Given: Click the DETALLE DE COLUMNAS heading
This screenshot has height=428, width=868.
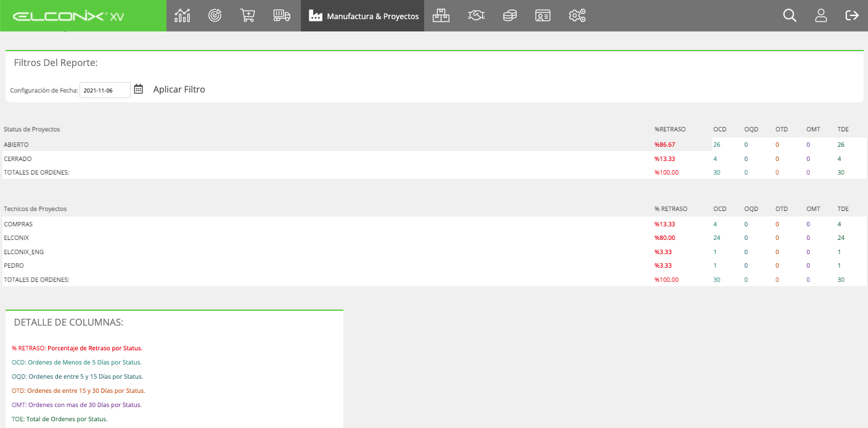Looking at the screenshot, I should pos(68,322).
